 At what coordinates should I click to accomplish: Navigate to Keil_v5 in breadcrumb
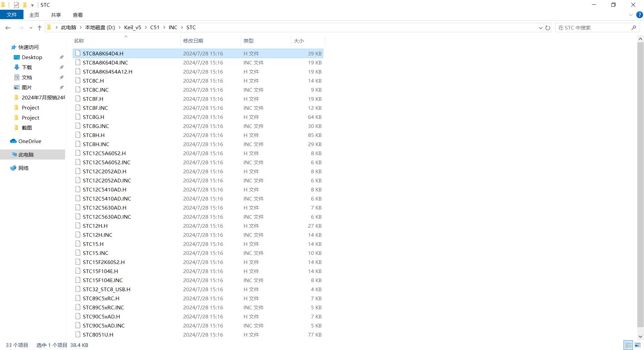132,28
